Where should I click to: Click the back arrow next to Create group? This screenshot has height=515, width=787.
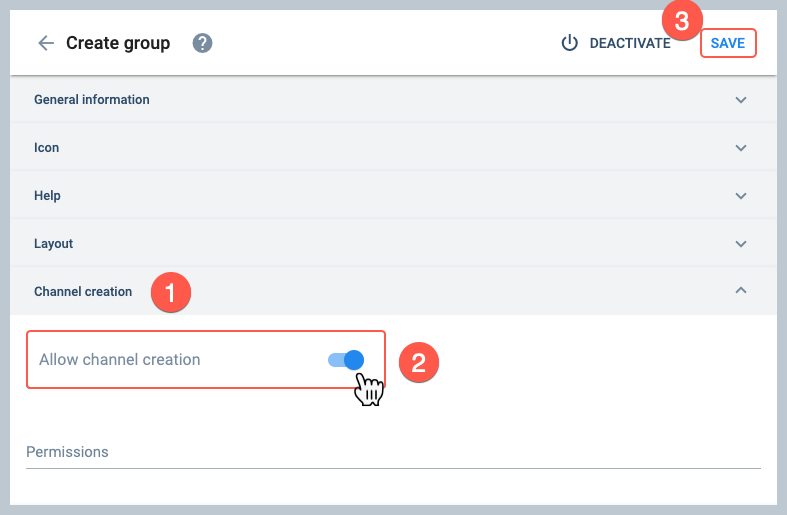[46, 43]
